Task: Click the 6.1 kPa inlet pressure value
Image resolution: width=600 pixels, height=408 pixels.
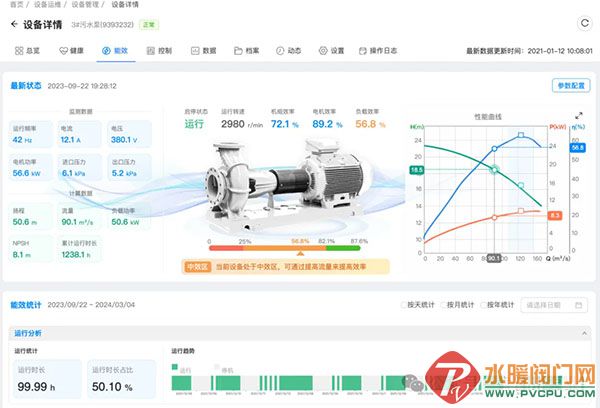Action: click(73, 173)
